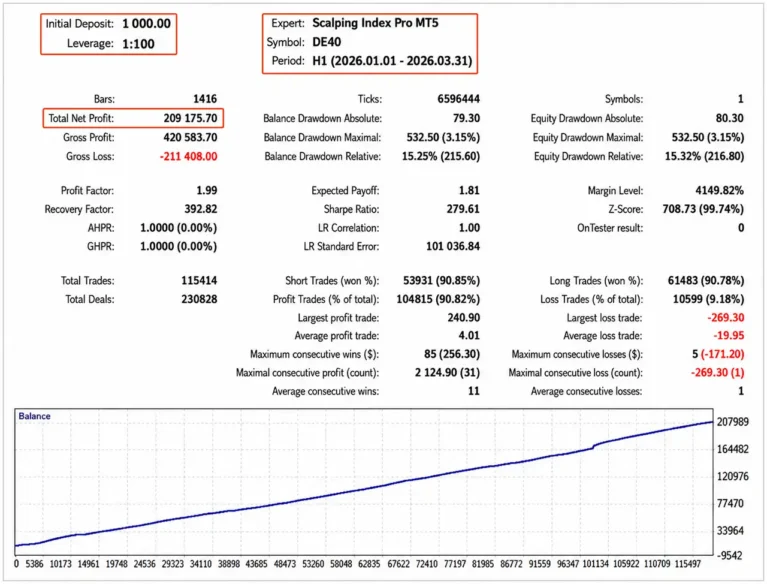The width and height of the screenshot is (767, 584).
Task: Click Maximal consecutive loss value -269.30 (1)
Action: pos(718,373)
